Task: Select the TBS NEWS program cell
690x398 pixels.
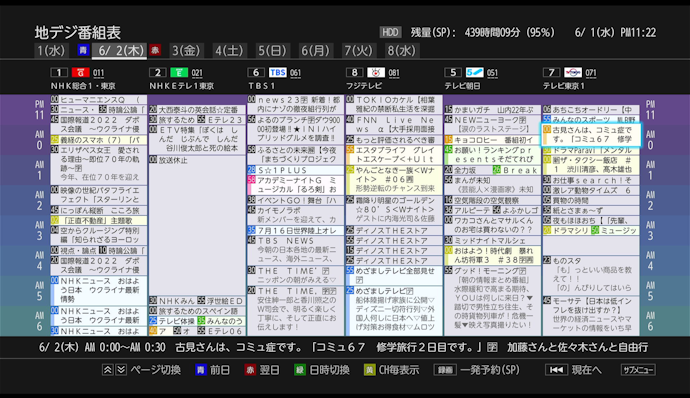Action: click(x=295, y=250)
